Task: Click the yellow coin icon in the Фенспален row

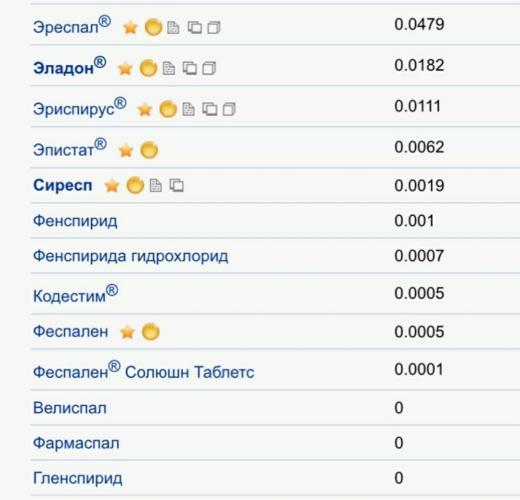Action: click(x=151, y=332)
